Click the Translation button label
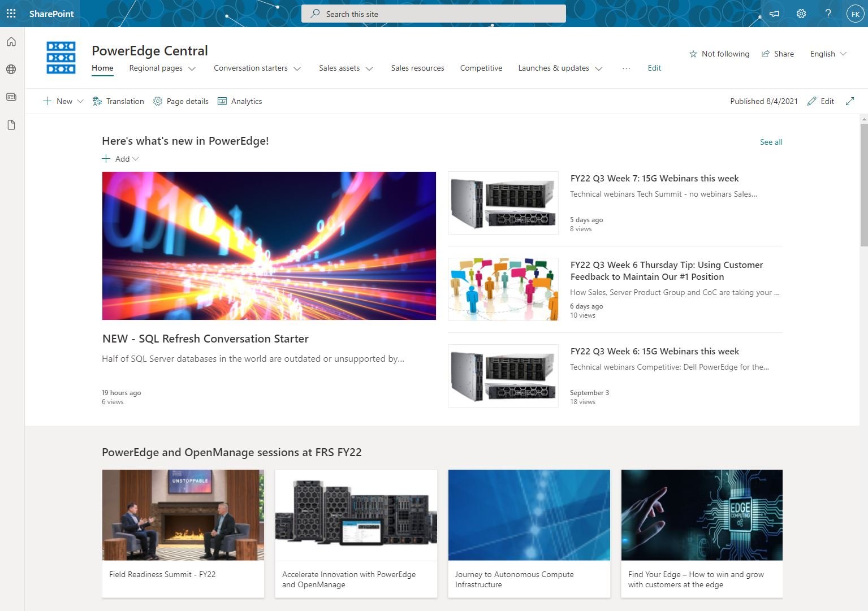 point(125,101)
